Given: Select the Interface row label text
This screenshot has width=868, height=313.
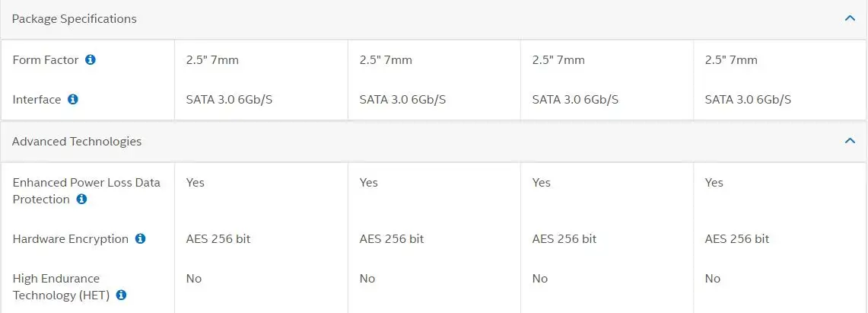Looking at the screenshot, I should (x=37, y=99).
